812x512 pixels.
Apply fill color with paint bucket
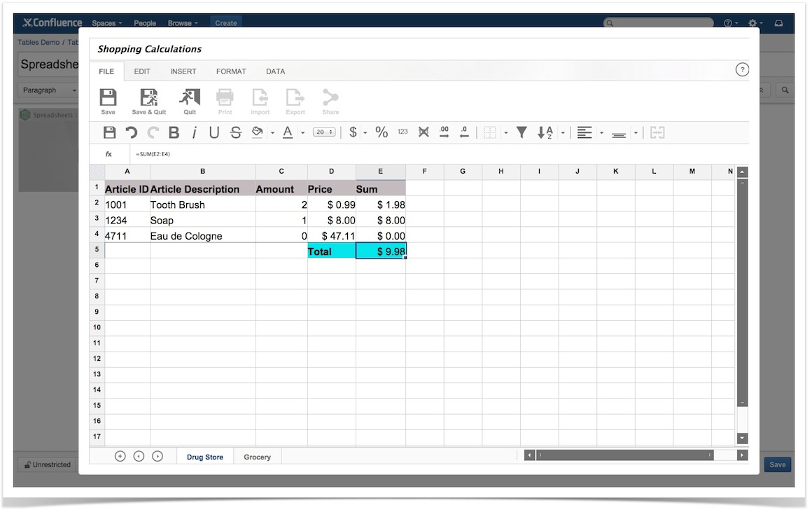click(258, 132)
